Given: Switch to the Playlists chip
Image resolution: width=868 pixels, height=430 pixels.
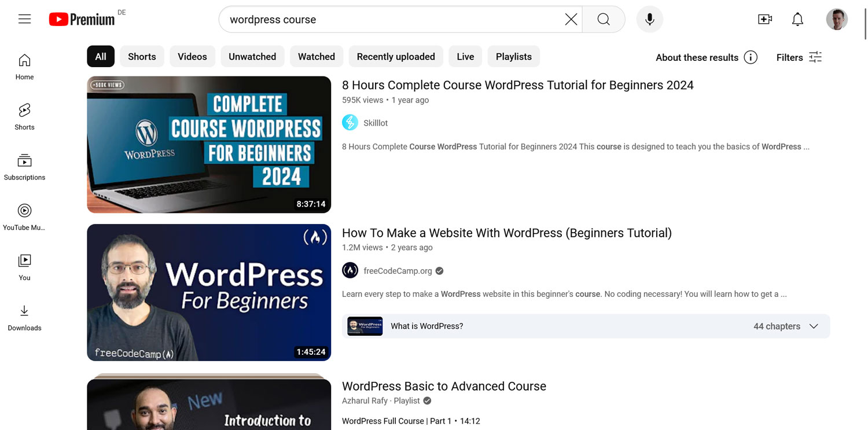Looking at the screenshot, I should click(513, 57).
